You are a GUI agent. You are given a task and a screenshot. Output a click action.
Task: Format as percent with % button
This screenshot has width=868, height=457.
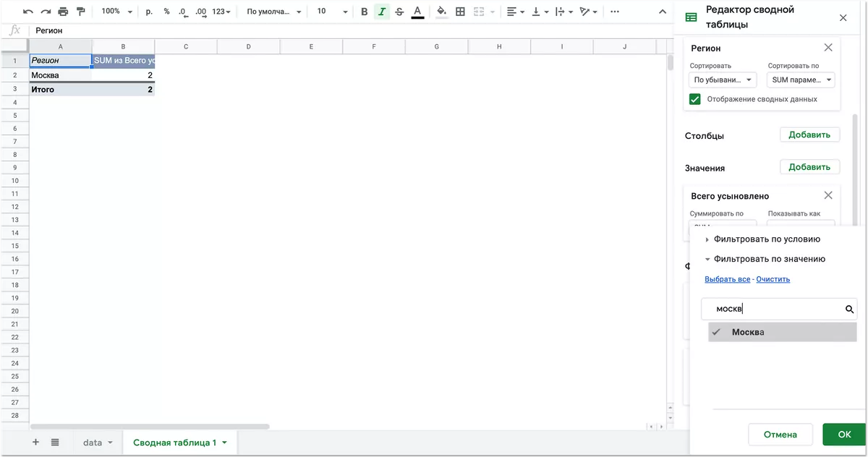[166, 12]
